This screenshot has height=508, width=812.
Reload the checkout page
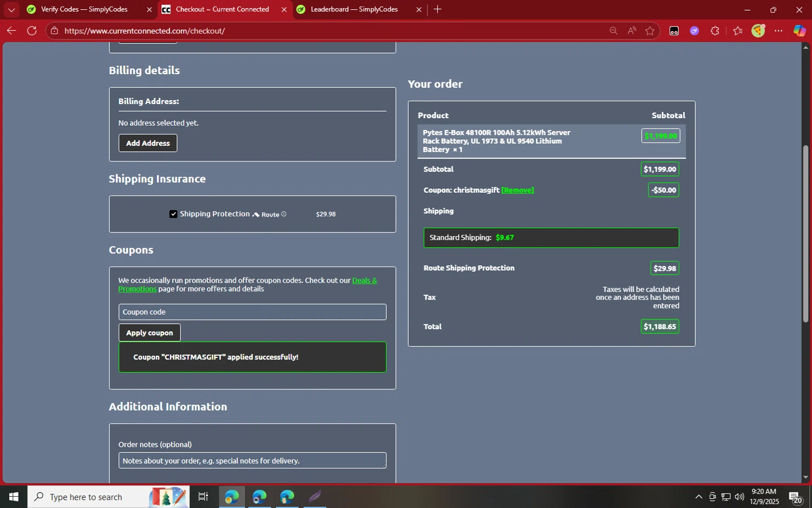32,31
